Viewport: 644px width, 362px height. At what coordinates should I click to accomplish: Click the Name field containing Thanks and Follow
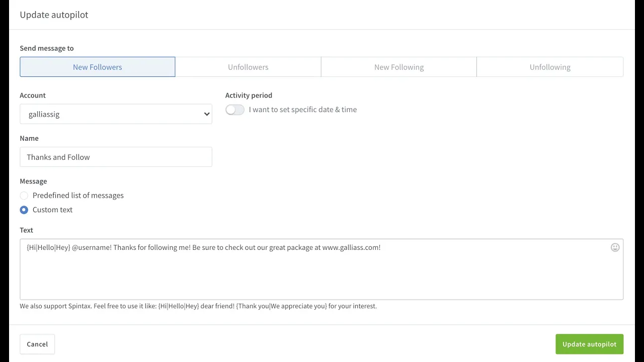click(116, 157)
